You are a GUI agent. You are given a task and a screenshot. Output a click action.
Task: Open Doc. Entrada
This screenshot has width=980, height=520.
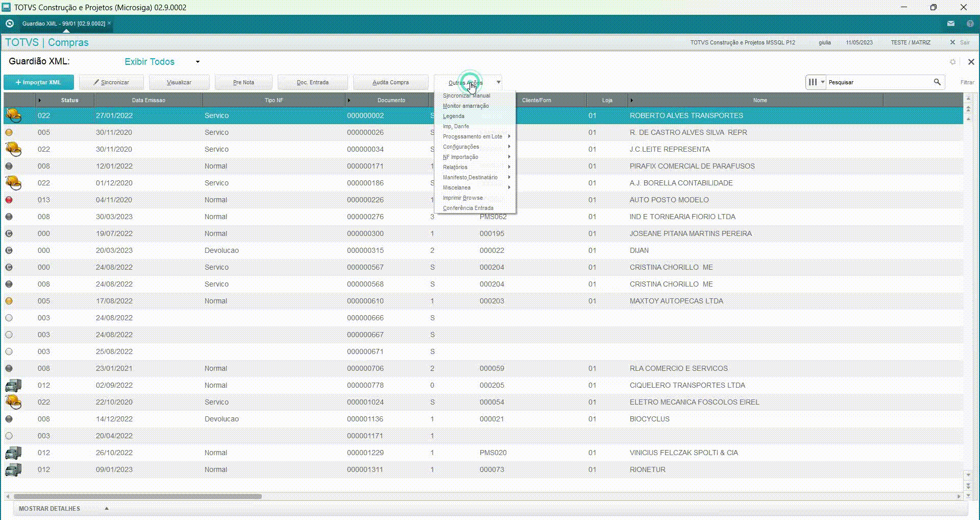point(313,82)
